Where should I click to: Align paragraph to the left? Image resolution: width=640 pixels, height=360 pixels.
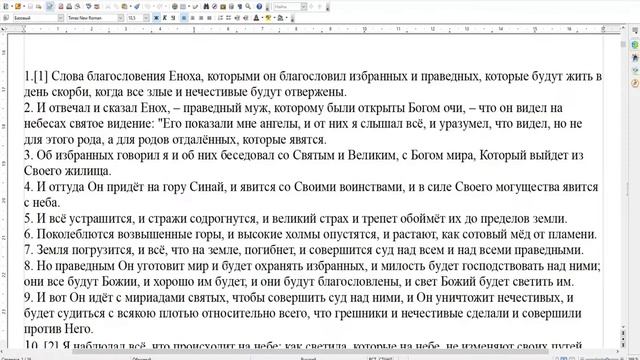point(184,18)
